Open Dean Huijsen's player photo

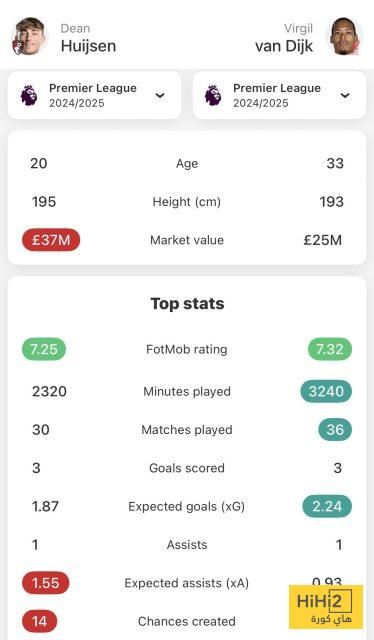pos(29,36)
